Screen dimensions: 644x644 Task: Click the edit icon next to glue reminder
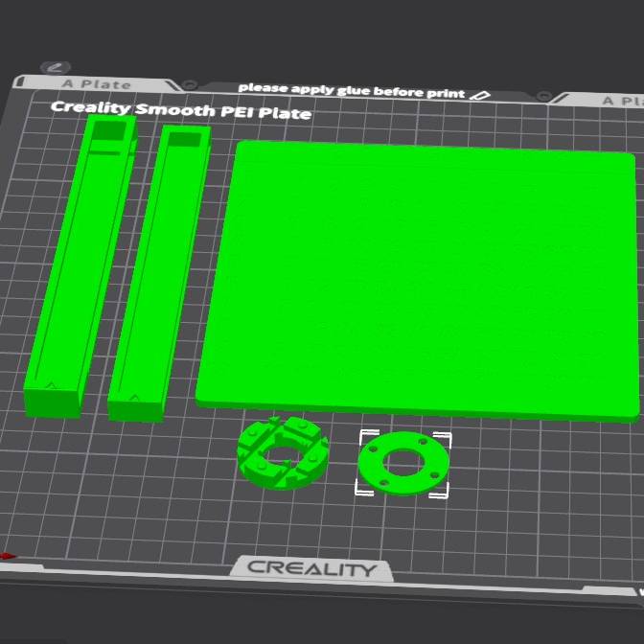[480, 96]
